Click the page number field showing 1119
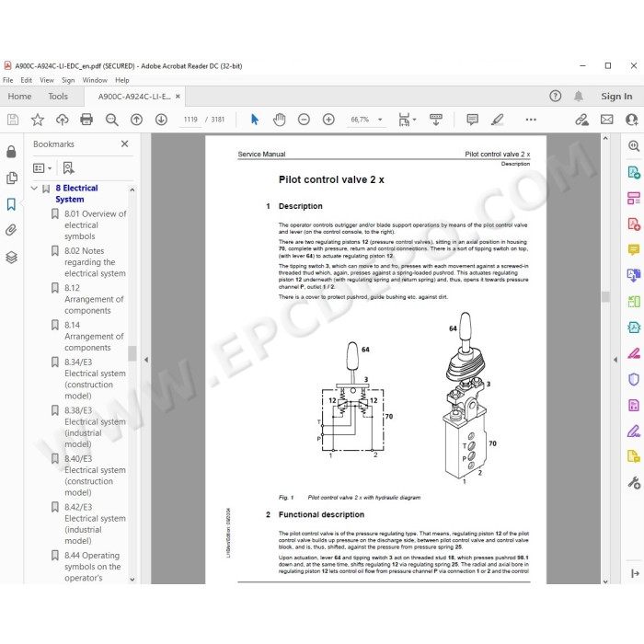Screen dimensions: 644x644 190,120
